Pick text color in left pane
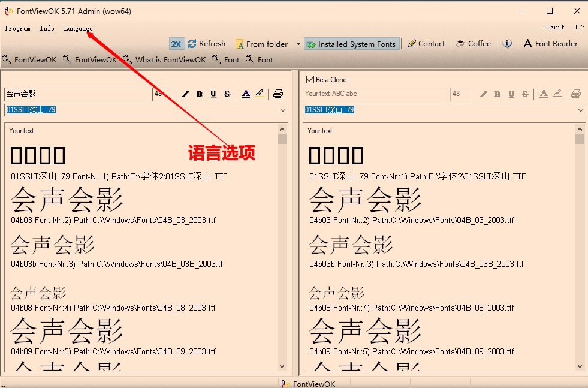 [246, 94]
